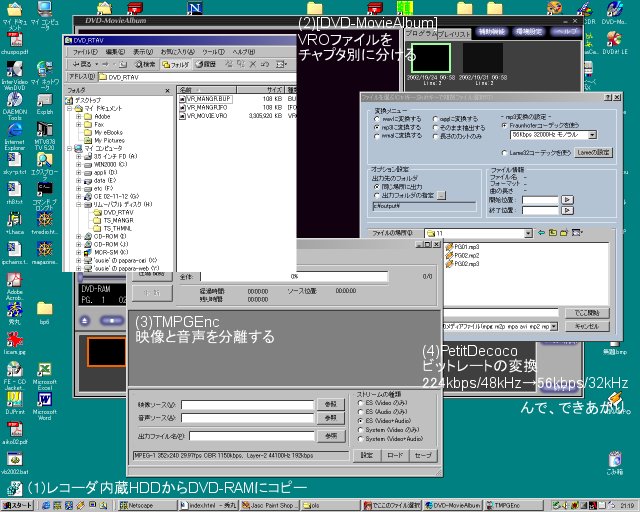This screenshot has height=512, width=640.
Task: Click green back arrow in PetitDecoco file browser
Action: click(x=541, y=233)
